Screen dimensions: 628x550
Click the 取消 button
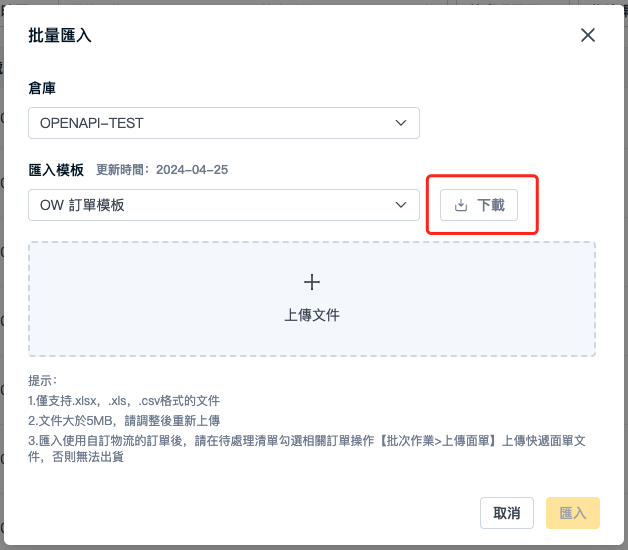point(507,513)
